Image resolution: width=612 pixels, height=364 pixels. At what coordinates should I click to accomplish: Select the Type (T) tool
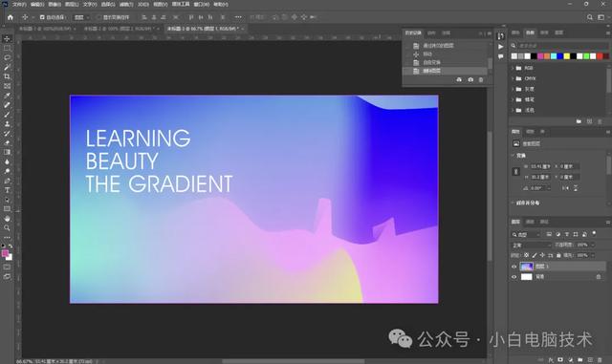coord(7,190)
